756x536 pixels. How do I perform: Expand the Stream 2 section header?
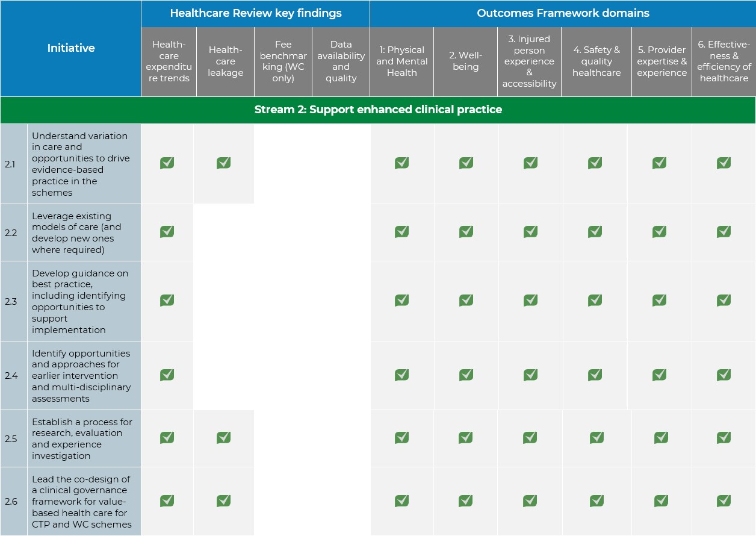[378, 110]
